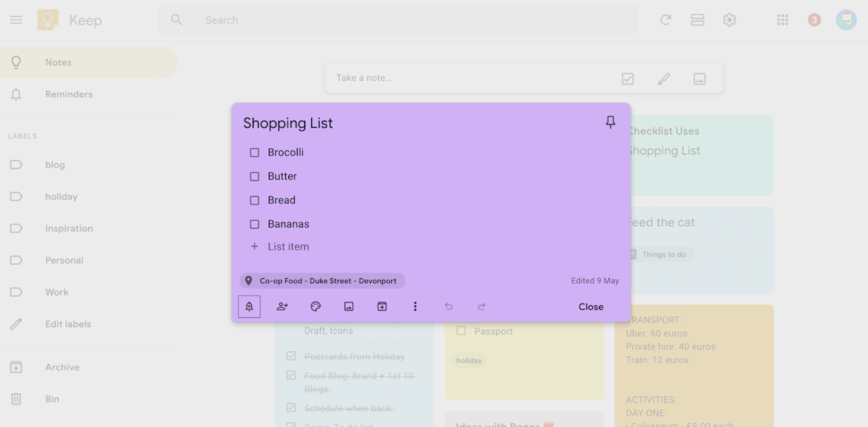Image resolution: width=868 pixels, height=427 pixels.
Task: Create new list with checkbox icon
Action: pyautogui.click(x=628, y=79)
